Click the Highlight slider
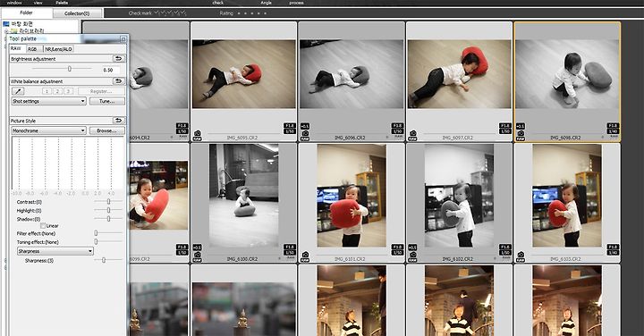 click(x=108, y=210)
